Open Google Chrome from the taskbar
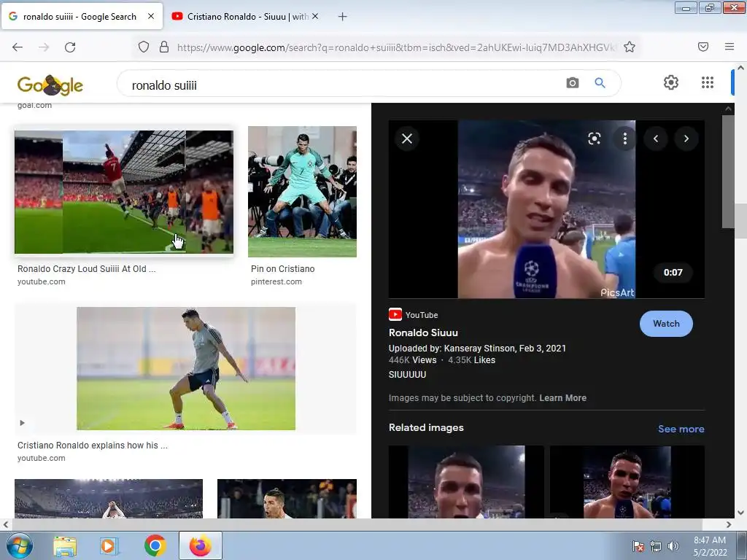 click(x=155, y=545)
